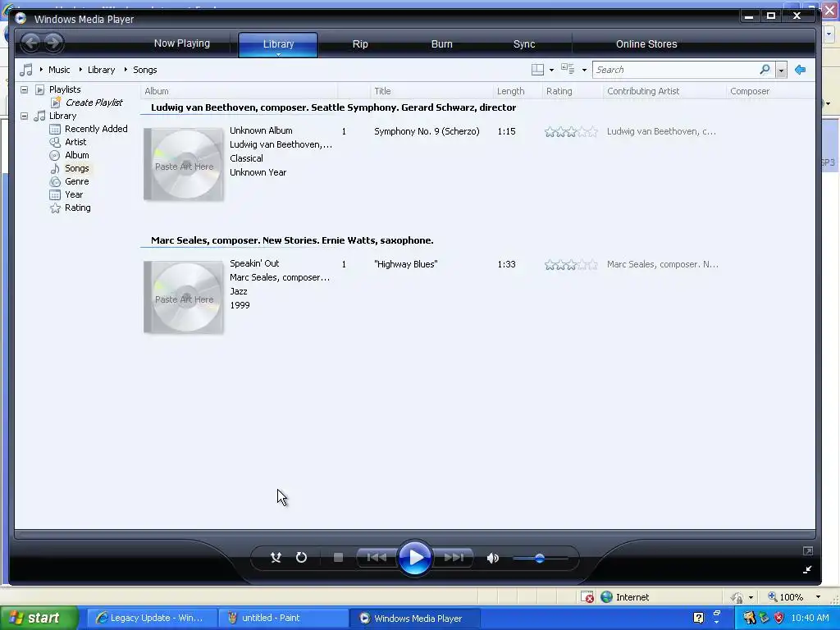The width and height of the screenshot is (840, 630).
Task: Open the Windows Start menu
Action: point(39,618)
